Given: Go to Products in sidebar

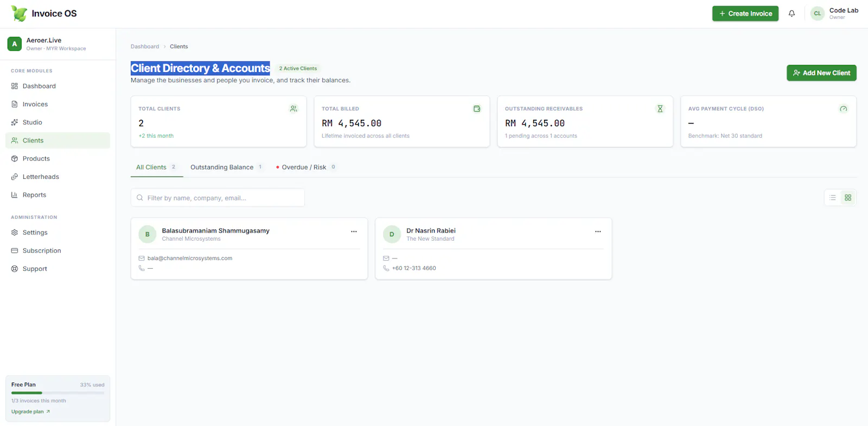Looking at the screenshot, I should pos(58,159).
